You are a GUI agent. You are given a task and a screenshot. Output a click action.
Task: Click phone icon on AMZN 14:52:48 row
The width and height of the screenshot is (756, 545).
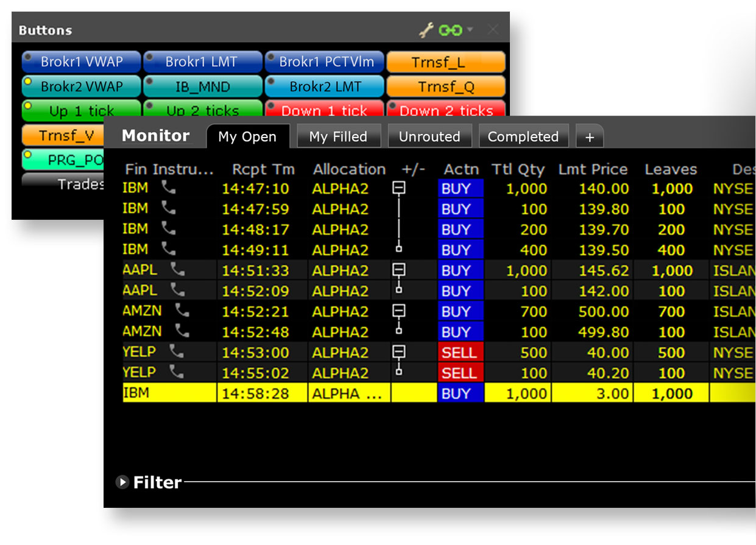tap(182, 331)
